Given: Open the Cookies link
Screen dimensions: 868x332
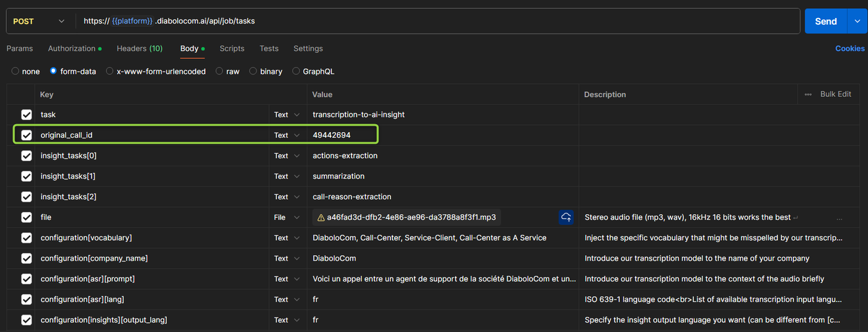Looking at the screenshot, I should 849,48.
